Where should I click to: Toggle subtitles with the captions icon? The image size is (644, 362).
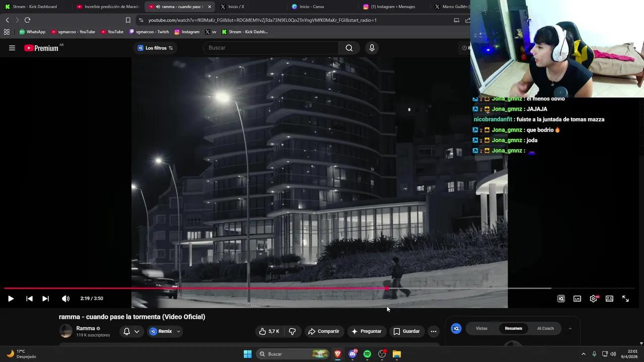pos(577,299)
